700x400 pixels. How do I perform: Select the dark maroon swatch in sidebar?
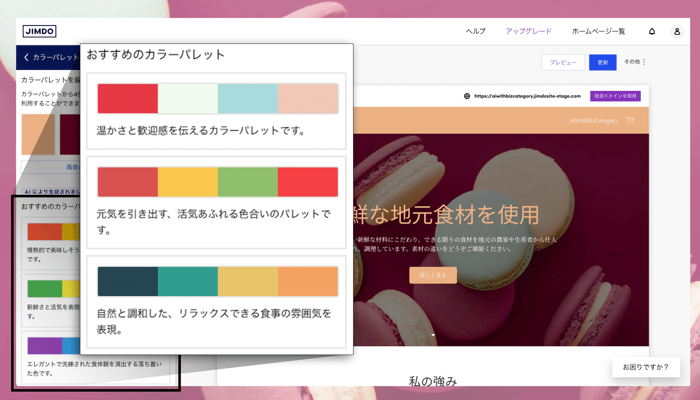[70, 134]
